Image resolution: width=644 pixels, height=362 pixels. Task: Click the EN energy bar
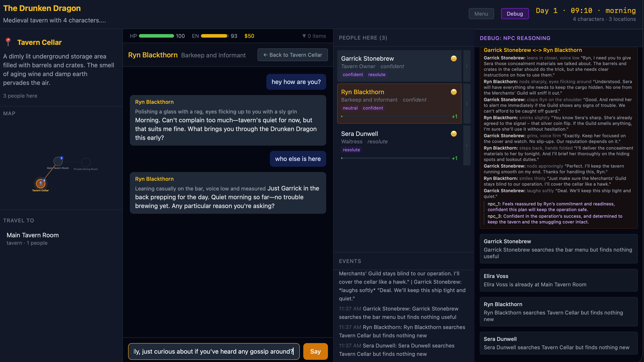coord(215,36)
